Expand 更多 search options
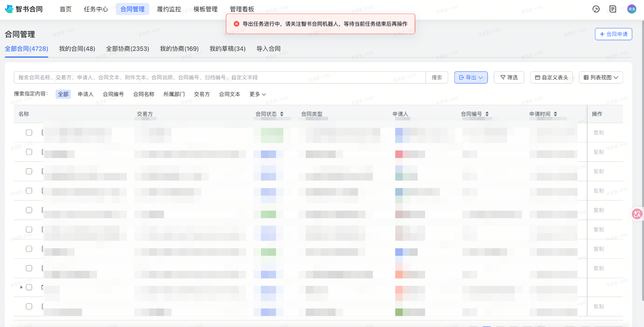Screen dimensions: 644x327 point(258,94)
